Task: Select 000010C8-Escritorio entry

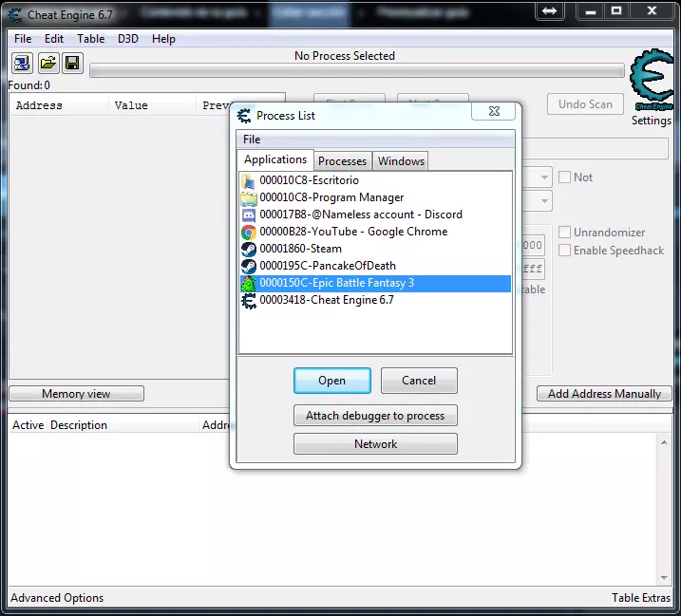Action: [x=375, y=180]
